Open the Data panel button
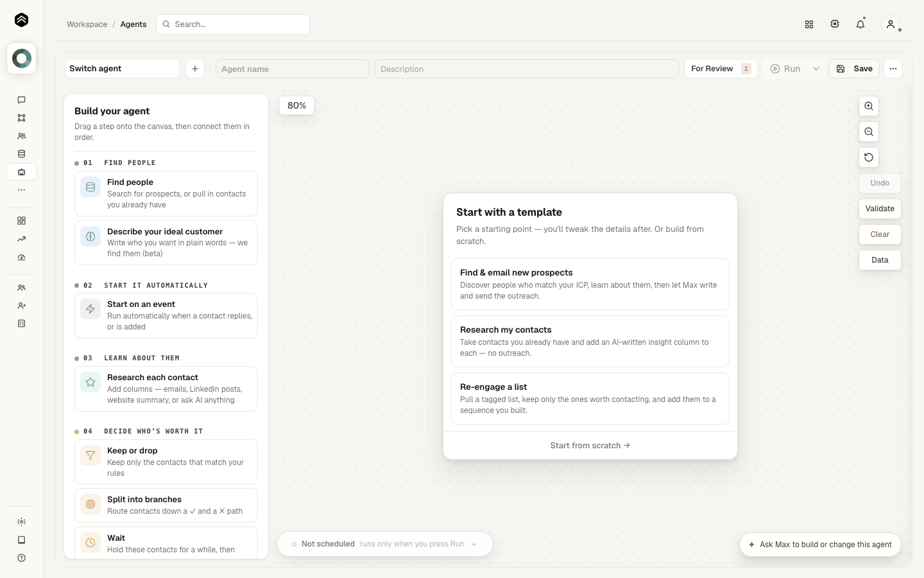924x578 pixels. tap(880, 260)
